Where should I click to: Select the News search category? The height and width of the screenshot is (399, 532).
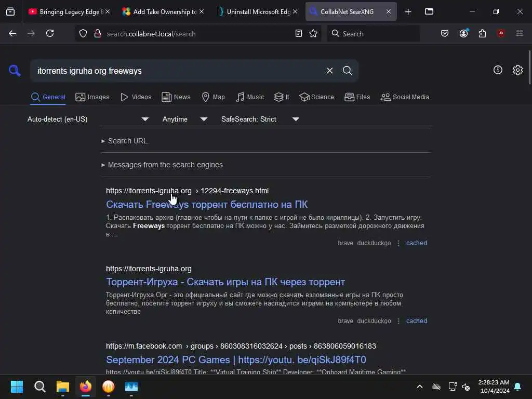(176, 97)
